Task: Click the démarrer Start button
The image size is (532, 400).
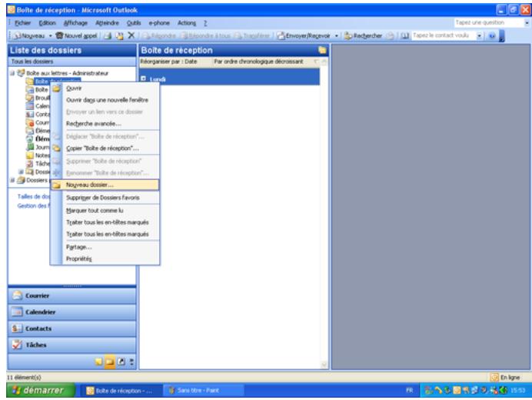Action: [x=41, y=391]
